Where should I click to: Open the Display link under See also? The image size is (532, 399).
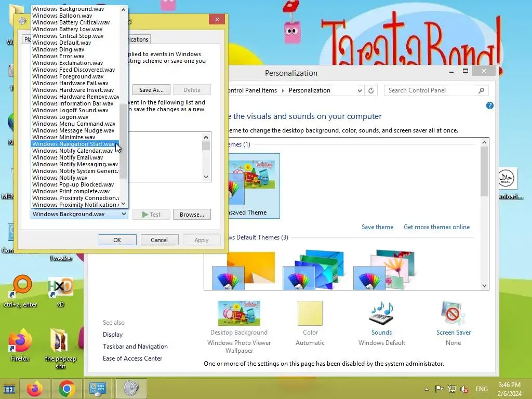113,335
